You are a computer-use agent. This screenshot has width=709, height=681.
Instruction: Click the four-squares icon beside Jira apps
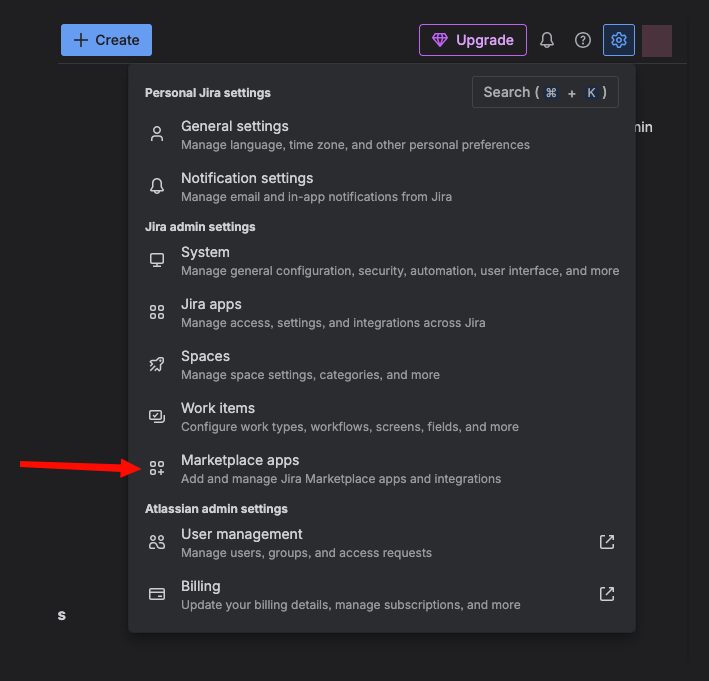click(x=157, y=312)
